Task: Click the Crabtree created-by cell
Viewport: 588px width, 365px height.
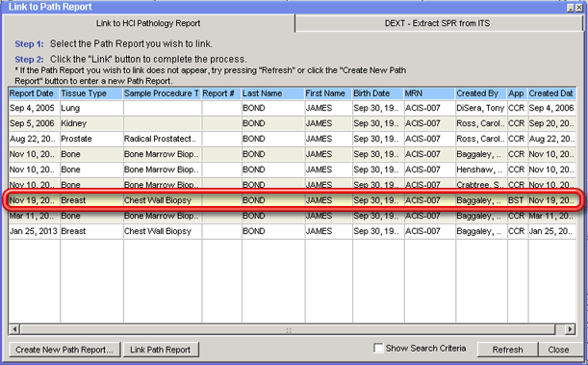Action: point(481,184)
